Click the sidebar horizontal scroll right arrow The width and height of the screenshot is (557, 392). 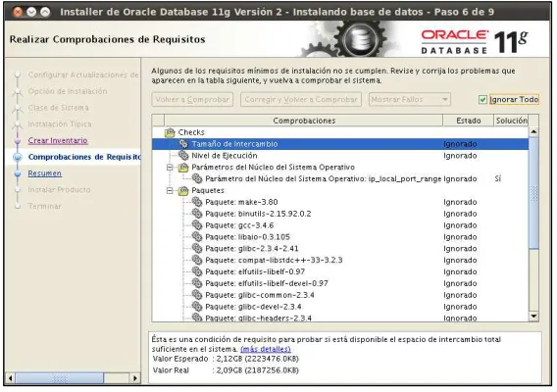[135, 378]
